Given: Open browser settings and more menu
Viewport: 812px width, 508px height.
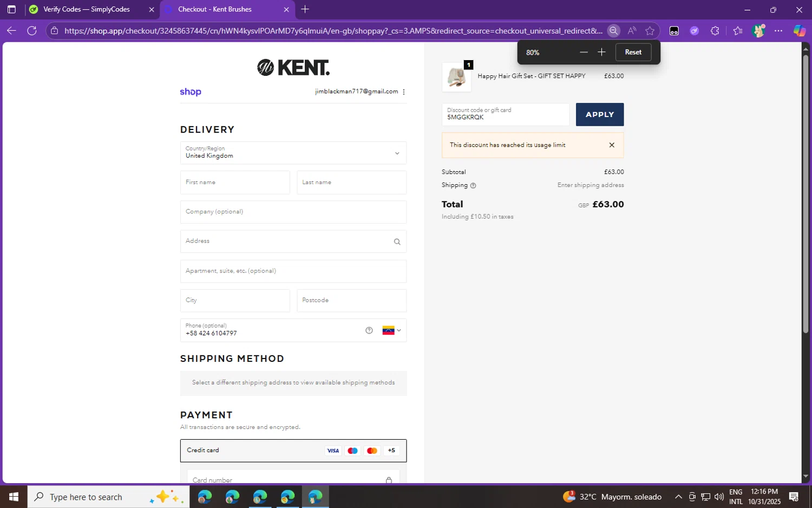Looking at the screenshot, I should pos(778,31).
